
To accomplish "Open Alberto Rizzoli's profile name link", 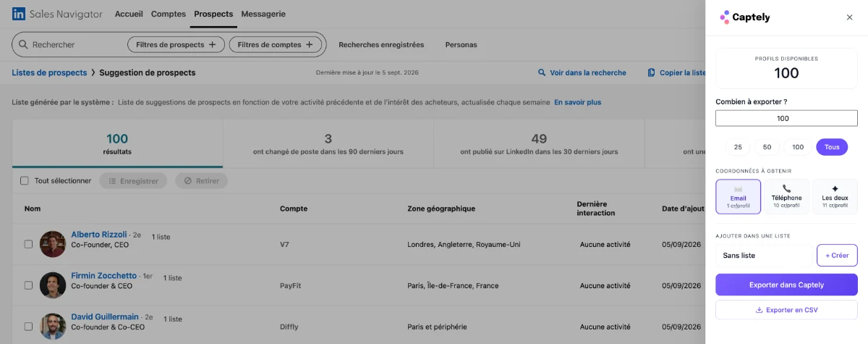I will (x=99, y=235).
